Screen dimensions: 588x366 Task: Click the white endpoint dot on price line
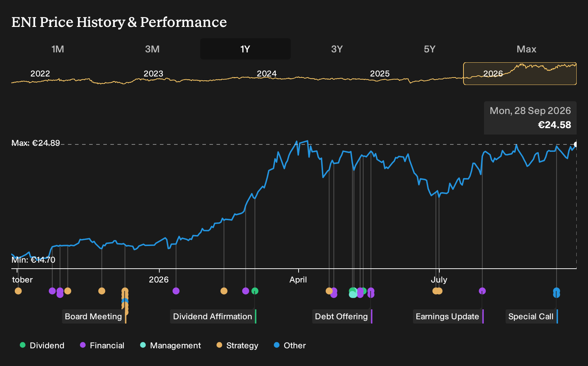pyautogui.click(x=576, y=144)
